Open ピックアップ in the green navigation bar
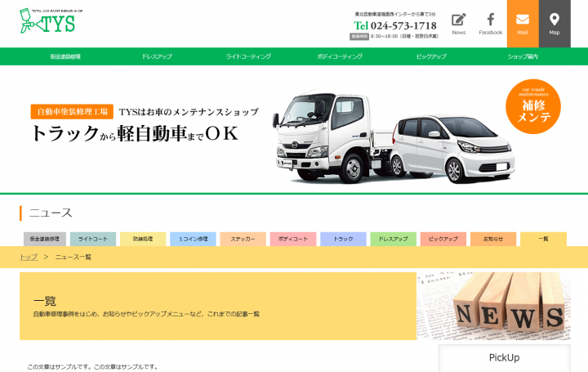The width and height of the screenshot is (588, 372). [x=431, y=56]
